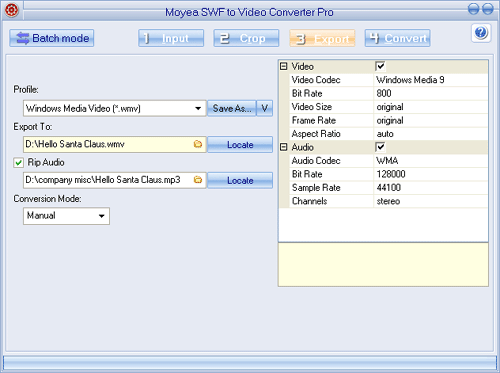The width and height of the screenshot is (500, 373).
Task: Switch to Batch mode
Action: click(x=52, y=38)
